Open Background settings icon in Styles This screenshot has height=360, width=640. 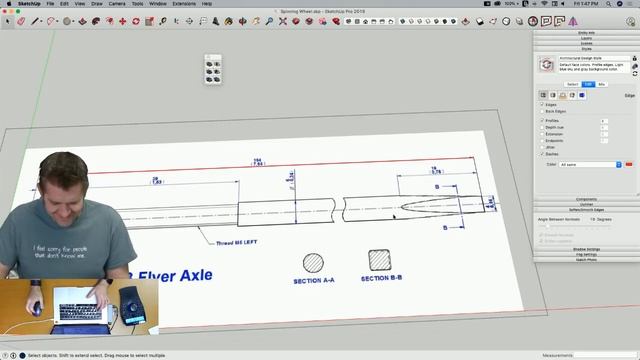(x=562, y=95)
